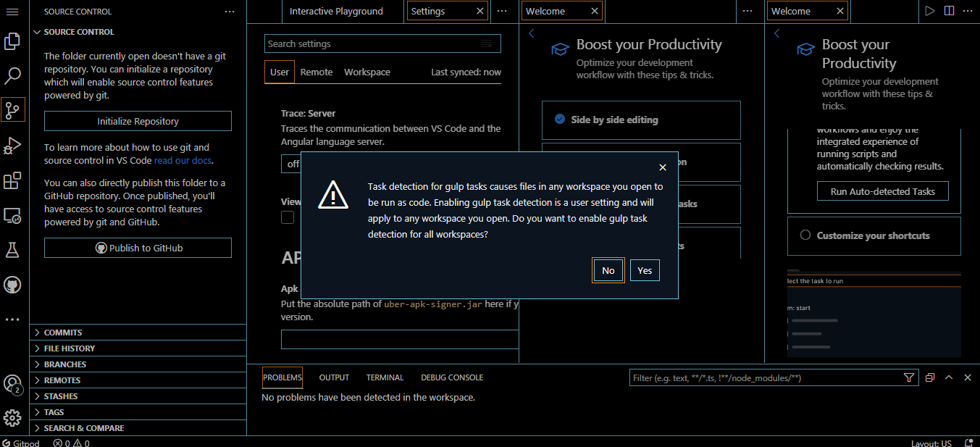Screen dimensions: 980x447
Task: Open the Manage gear menu
Action: (12, 418)
